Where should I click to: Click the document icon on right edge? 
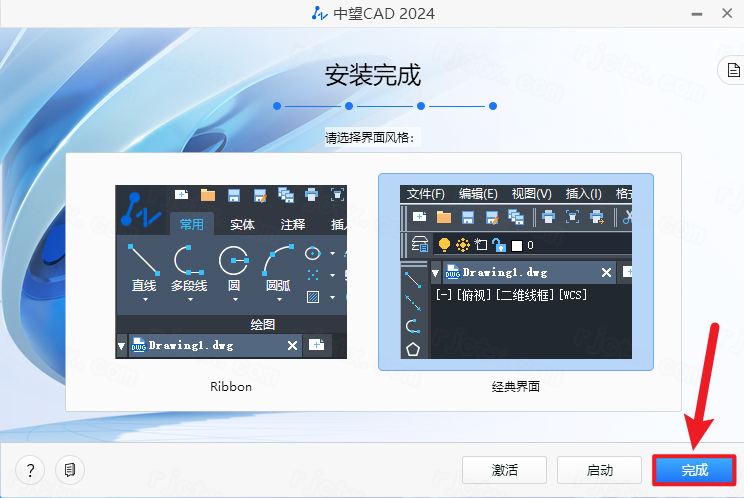point(730,70)
